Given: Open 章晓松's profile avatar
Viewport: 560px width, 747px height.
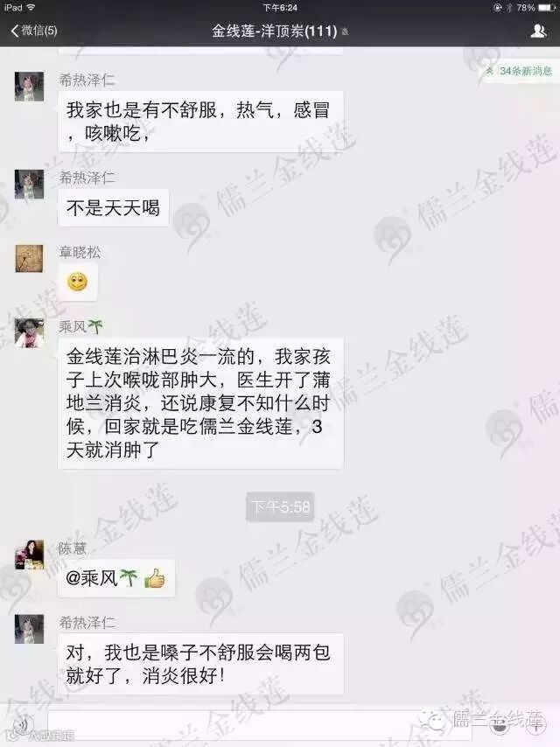Looking at the screenshot, I should tap(29, 259).
